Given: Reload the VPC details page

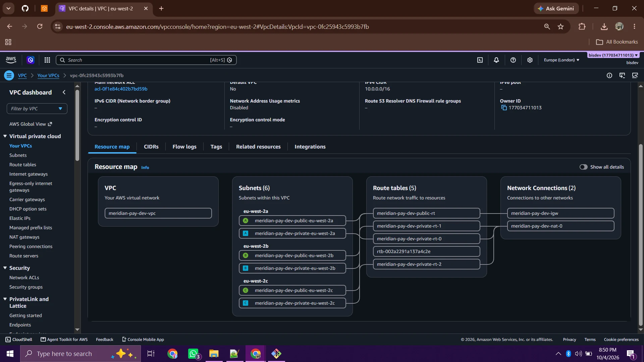Looking at the screenshot, I should click(40, 26).
